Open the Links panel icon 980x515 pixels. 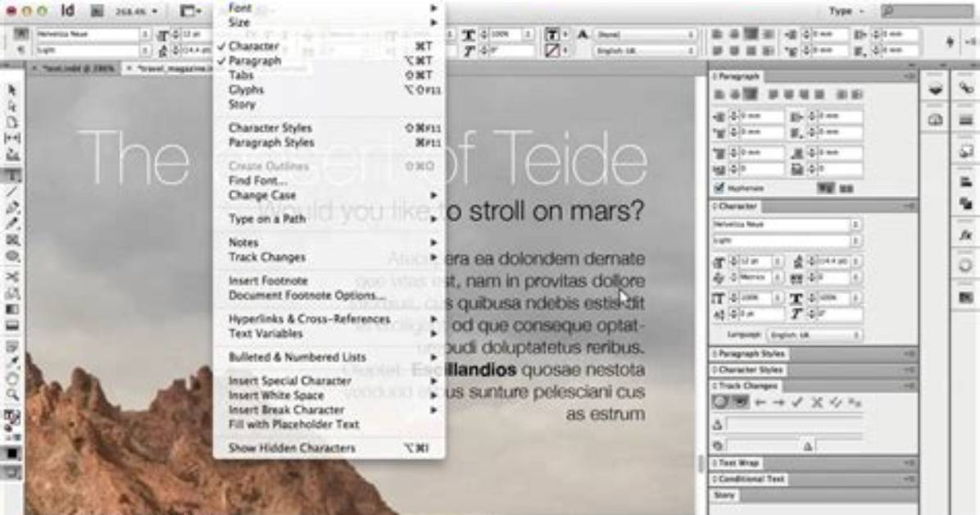[x=965, y=89]
